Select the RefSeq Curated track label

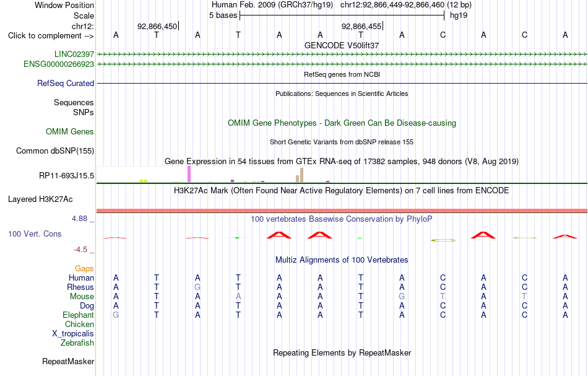click(66, 83)
